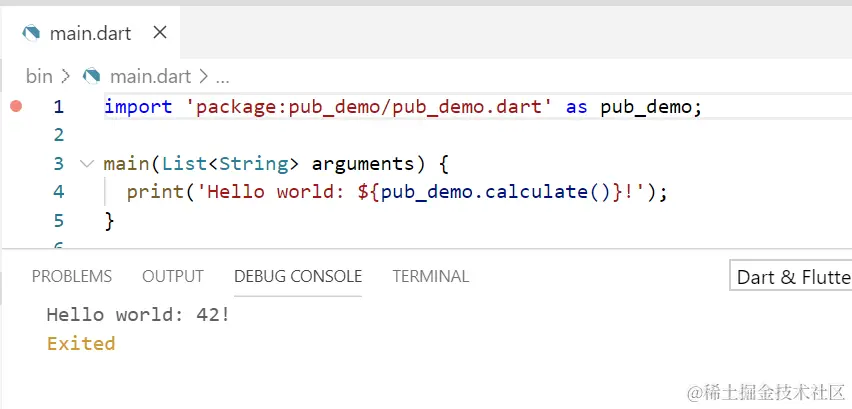Image resolution: width=852 pixels, height=409 pixels.
Task: Click the import keyword on line 1
Action: (x=138, y=107)
